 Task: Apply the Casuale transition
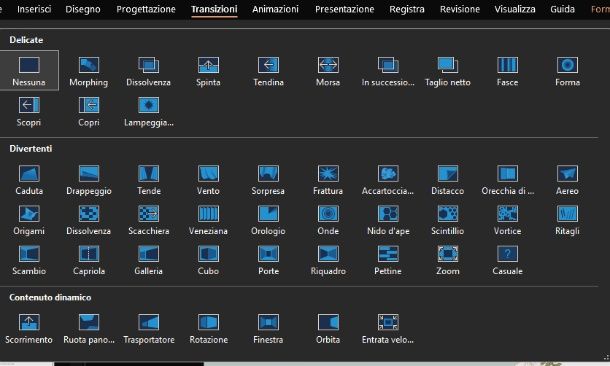click(x=507, y=260)
